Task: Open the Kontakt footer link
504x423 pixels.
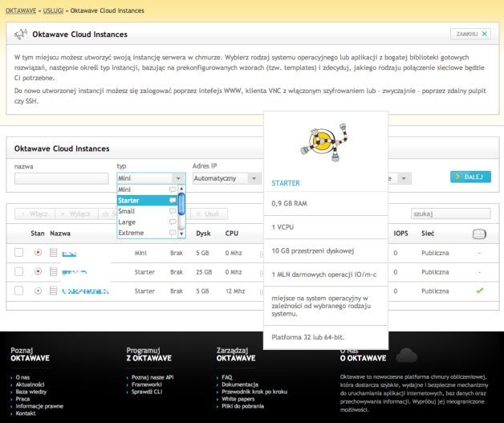Action: point(26,413)
